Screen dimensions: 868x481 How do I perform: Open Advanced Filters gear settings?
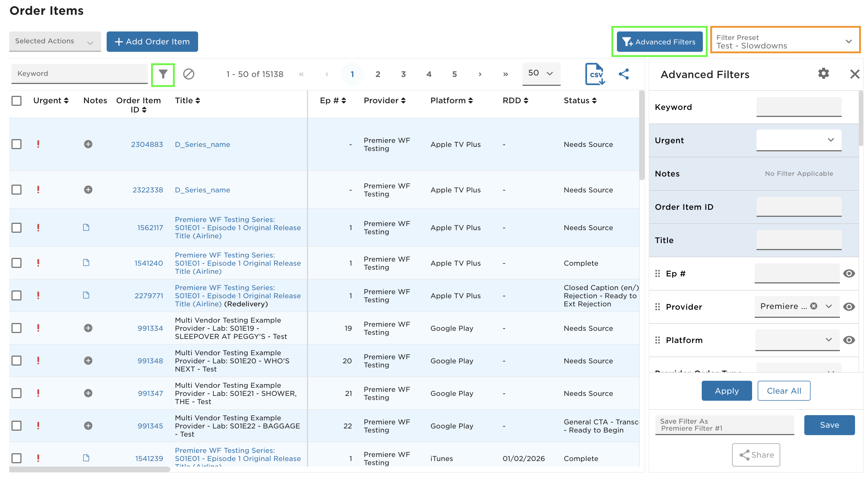(824, 73)
